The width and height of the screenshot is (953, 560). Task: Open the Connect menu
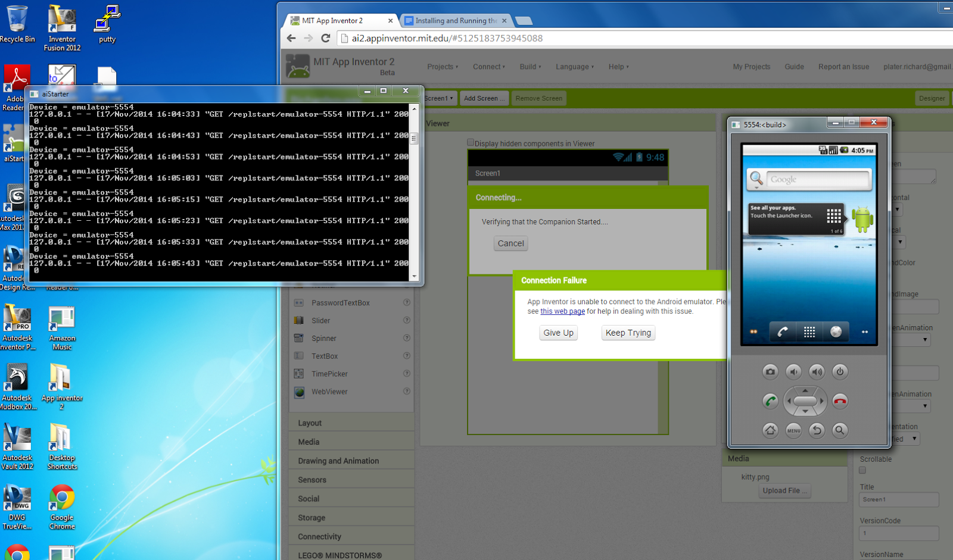point(489,67)
